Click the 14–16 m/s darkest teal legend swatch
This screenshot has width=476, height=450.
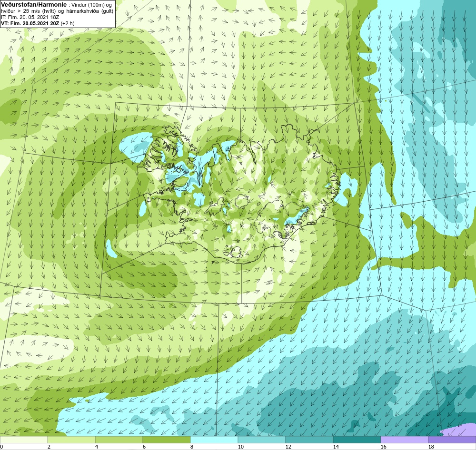coord(357,440)
